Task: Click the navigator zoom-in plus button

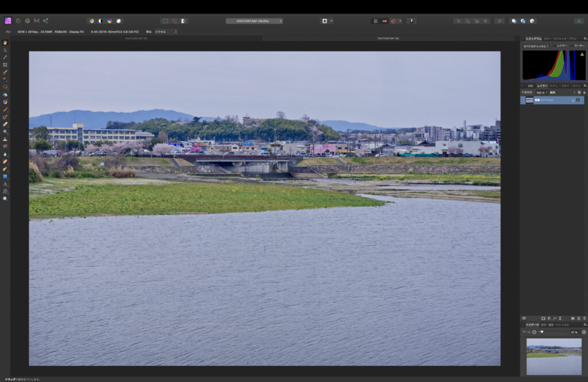Action: pyautogui.click(x=584, y=332)
